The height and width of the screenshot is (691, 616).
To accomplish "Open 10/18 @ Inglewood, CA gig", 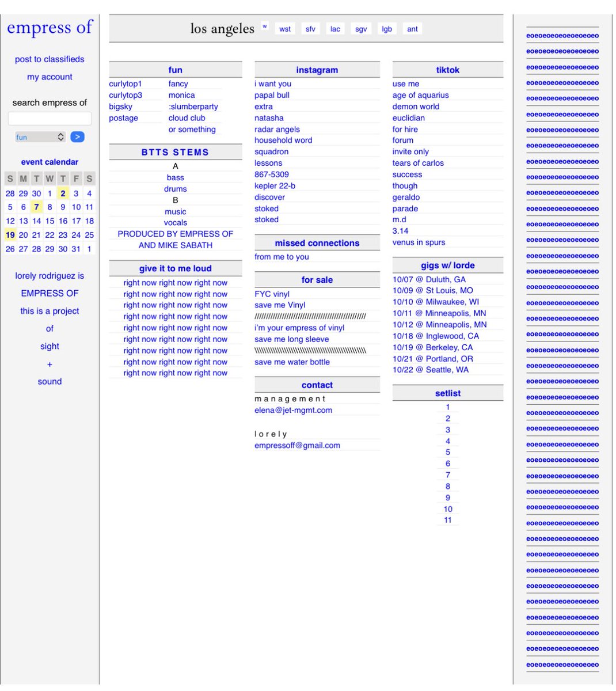I will (x=436, y=336).
